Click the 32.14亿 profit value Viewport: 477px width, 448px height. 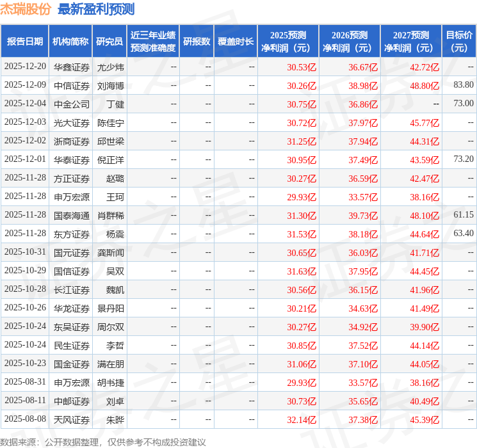302,420
